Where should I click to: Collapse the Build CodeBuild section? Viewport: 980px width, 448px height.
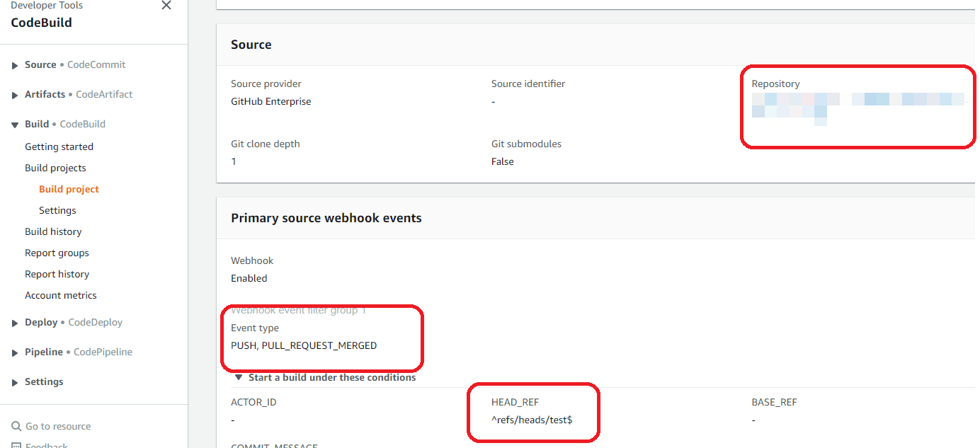pyautogui.click(x=16, y=125)
